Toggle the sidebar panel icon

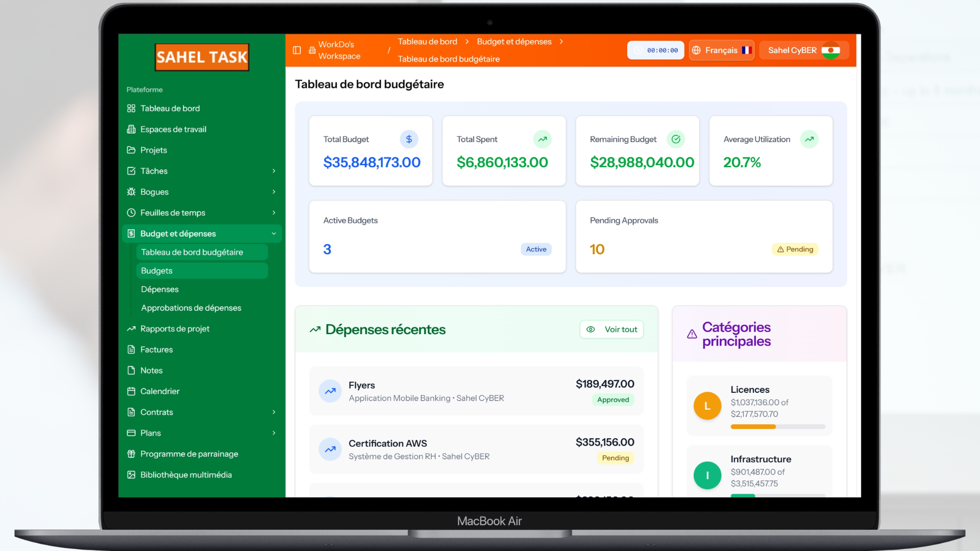click(297, 50)
